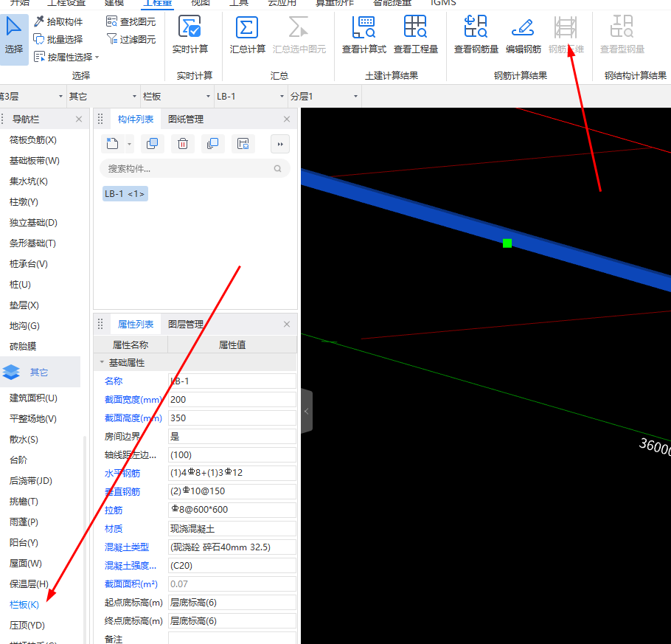Click the 材质 value 现浇混凝土
Viewport: 671px width, 644px height.
(x=232, y=528)
